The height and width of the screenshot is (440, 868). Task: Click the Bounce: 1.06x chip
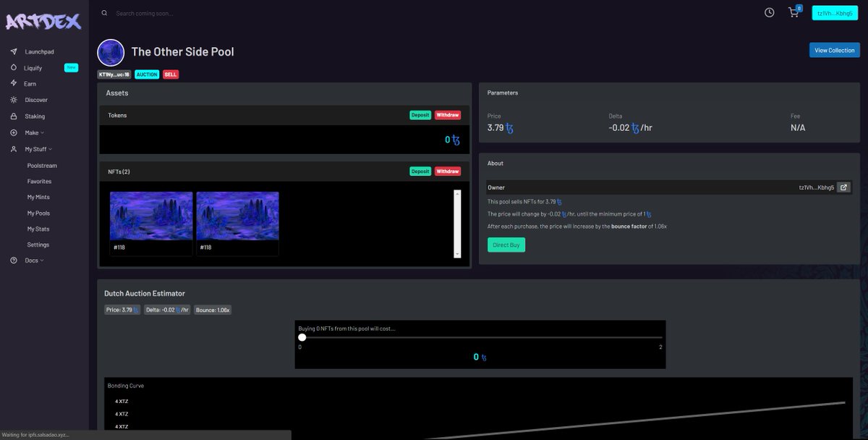213,310
